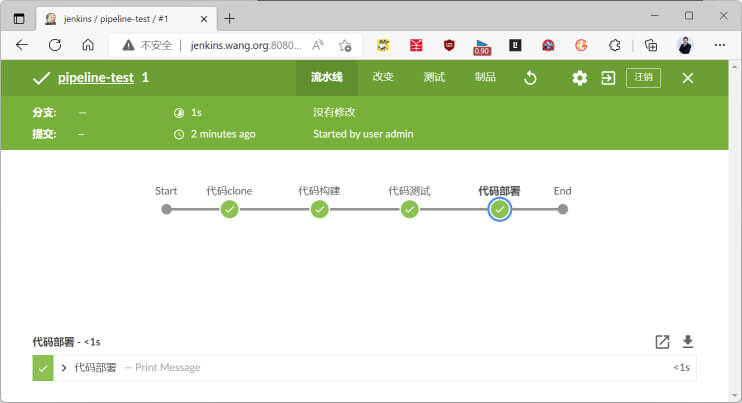Open the pipeline-test link

point(96,78)
